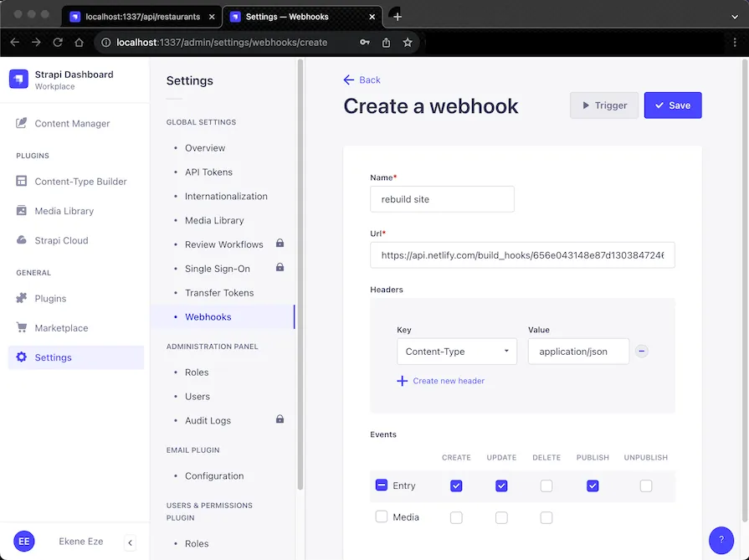Enable the Delete event for Entry
The height and width of the screenshot is (560, 749).
pyautogui.click(x=546, y=486)
